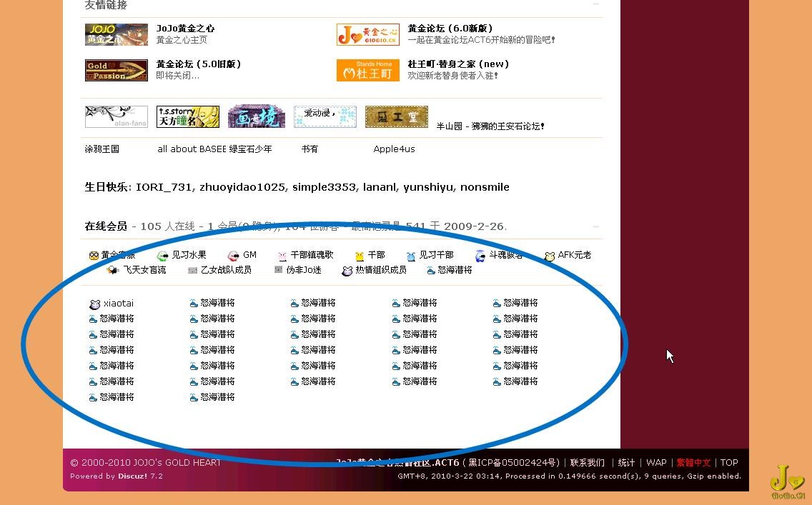This screenshot has width=812, height=505.
Task: Open online member xiaotai's profile
Action: tap(118, 304)
